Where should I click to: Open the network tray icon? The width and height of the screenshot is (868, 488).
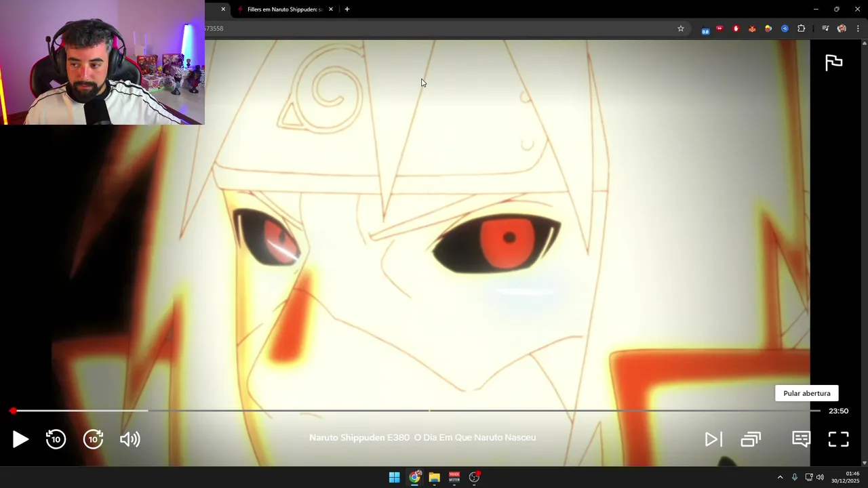pyautogui.click(x=808, y=477)
